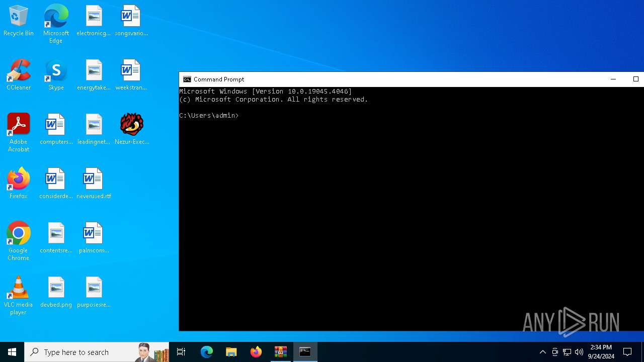Select the electronicg... image file on desktop
This screenshot has height=362, width=644.
click(x=94, y=21)
